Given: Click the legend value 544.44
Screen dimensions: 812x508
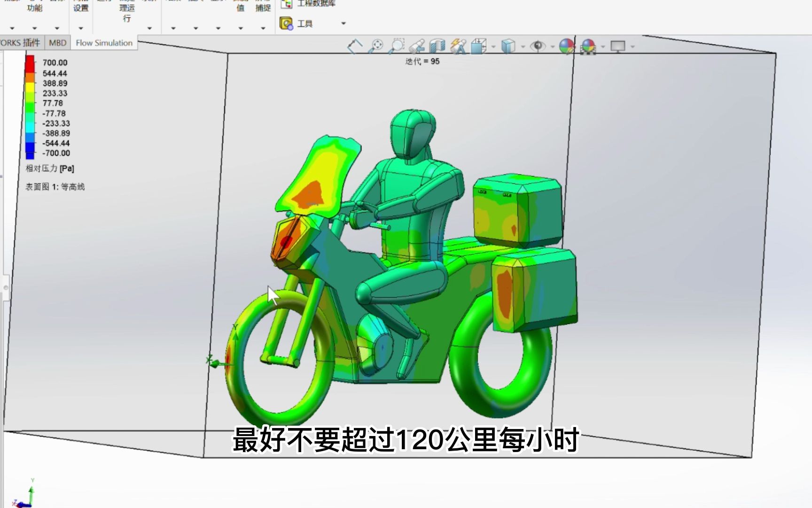Looking at the screenshot, I should coord(55,73).
